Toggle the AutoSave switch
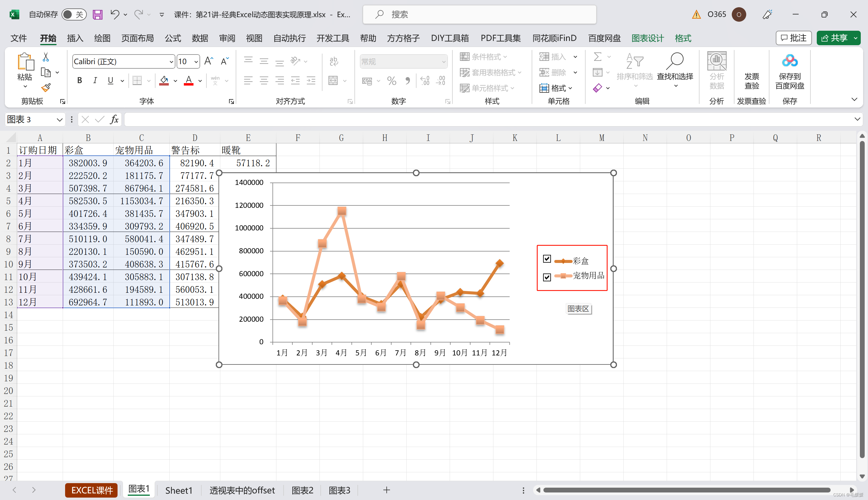 pyautogui.click(x=74, y=14)
